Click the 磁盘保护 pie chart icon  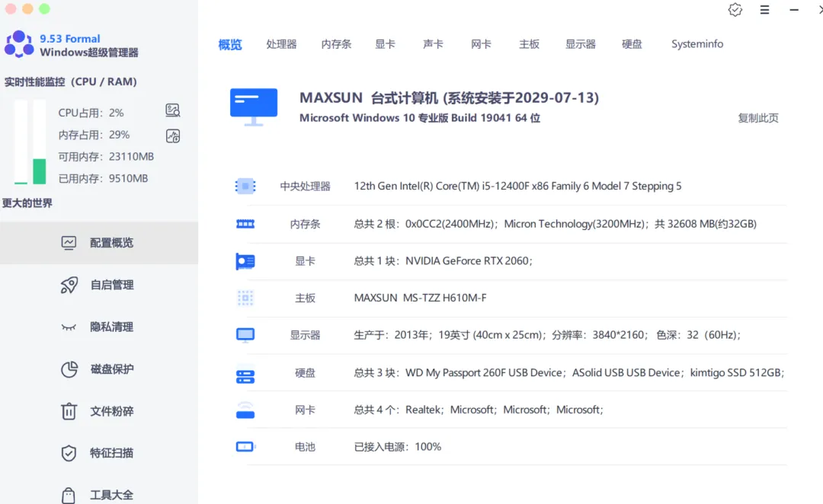point(69,369)
